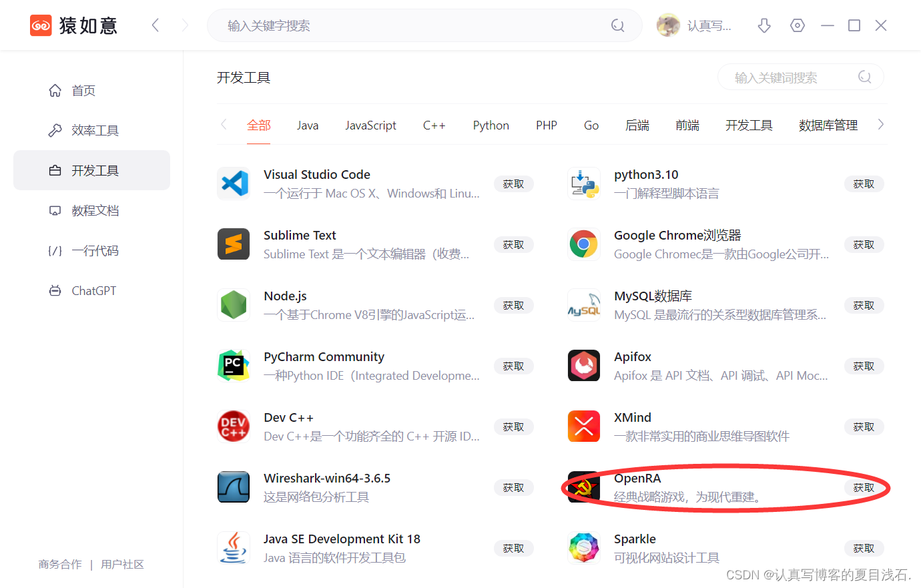
Task: Click 获取 for Dev C++
Action: coord(514,426)
